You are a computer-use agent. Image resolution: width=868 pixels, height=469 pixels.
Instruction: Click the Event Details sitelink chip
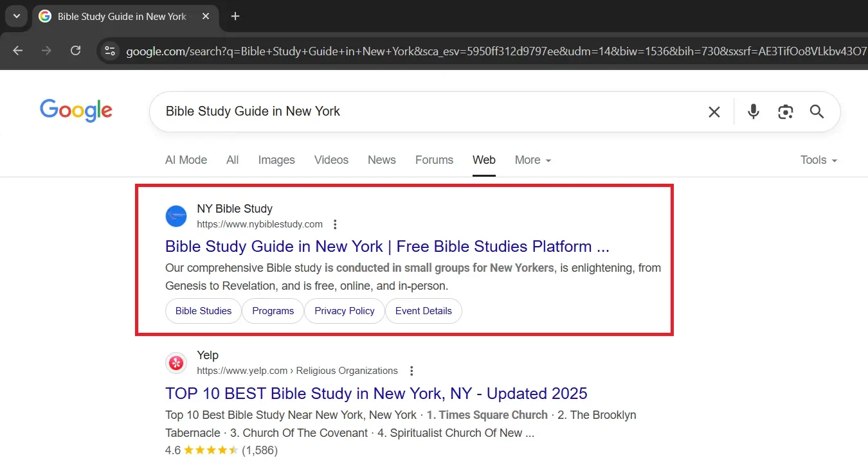point(423,311)
